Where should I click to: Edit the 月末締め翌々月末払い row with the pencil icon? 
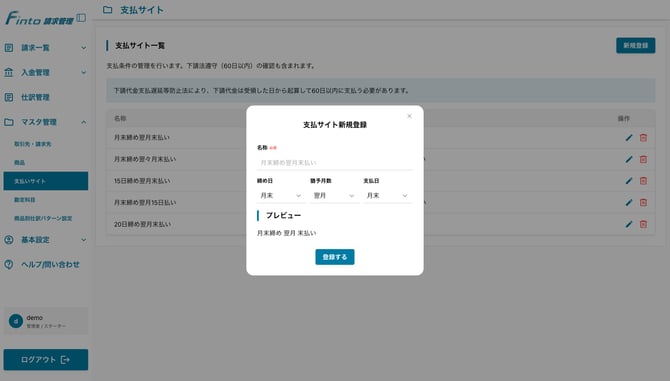point(629,159)
